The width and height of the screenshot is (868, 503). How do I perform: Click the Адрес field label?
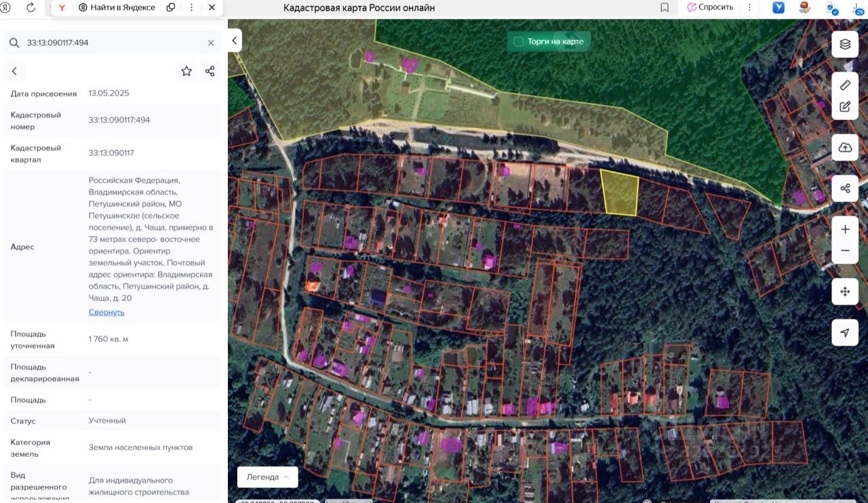tap(22, 247)
